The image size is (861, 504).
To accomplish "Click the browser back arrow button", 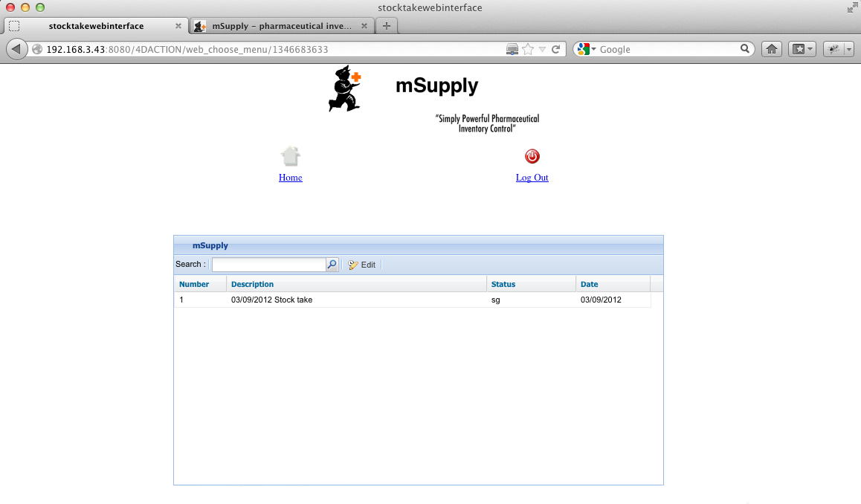I will 16,49.
